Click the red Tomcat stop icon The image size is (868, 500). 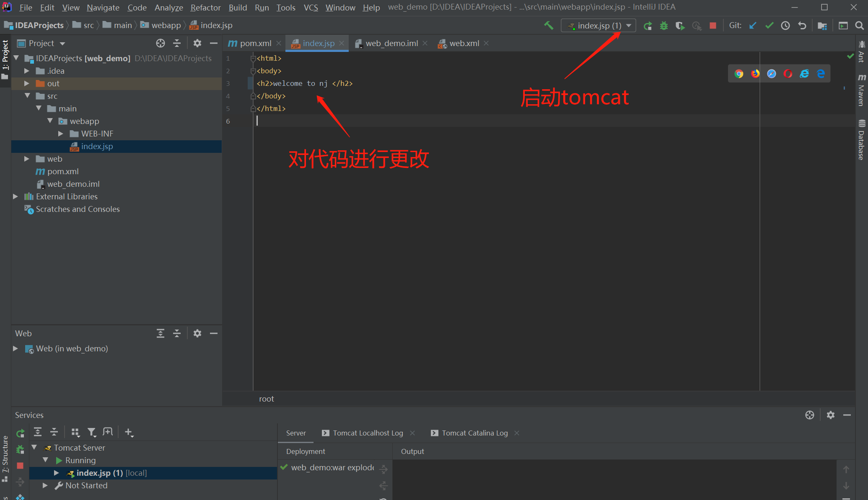pyautogui.click(x=714, y=25)
